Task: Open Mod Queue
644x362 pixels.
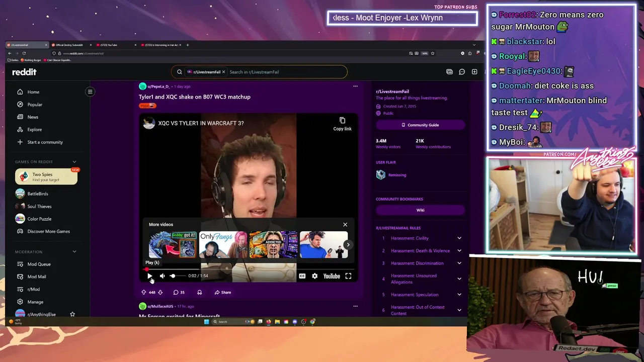Action: tap(39, 264)
